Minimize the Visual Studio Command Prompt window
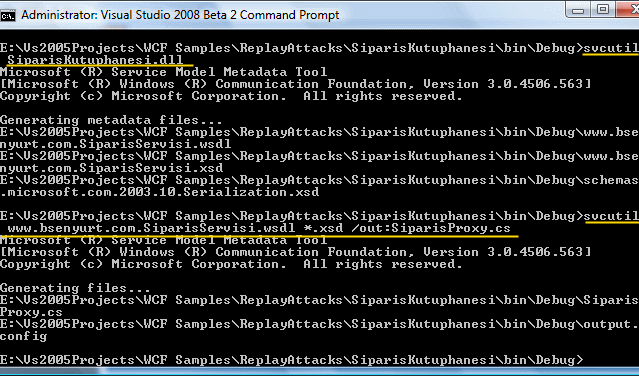The image size is (639, 376). (578, 10)
